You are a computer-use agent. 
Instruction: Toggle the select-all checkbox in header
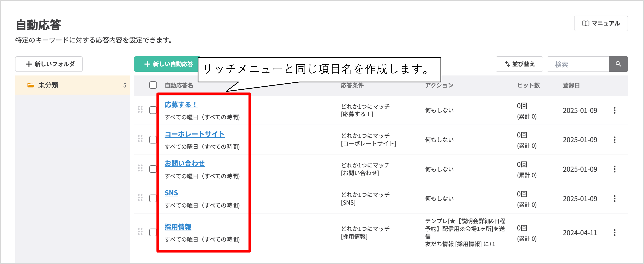point(153,85)
